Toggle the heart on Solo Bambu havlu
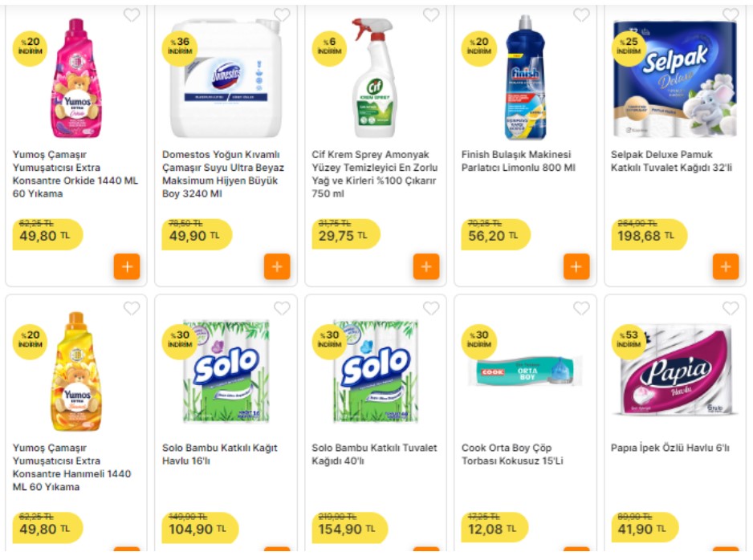Viewport: 753px width, 560px height. click(x=280, y=307)
